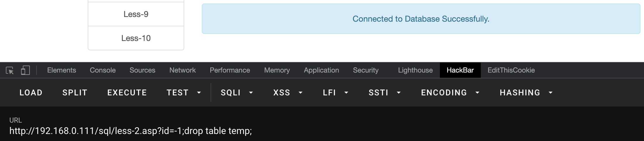Expand the HASHING dropdown menu
The image size is (644, 141).
(526, 93)
